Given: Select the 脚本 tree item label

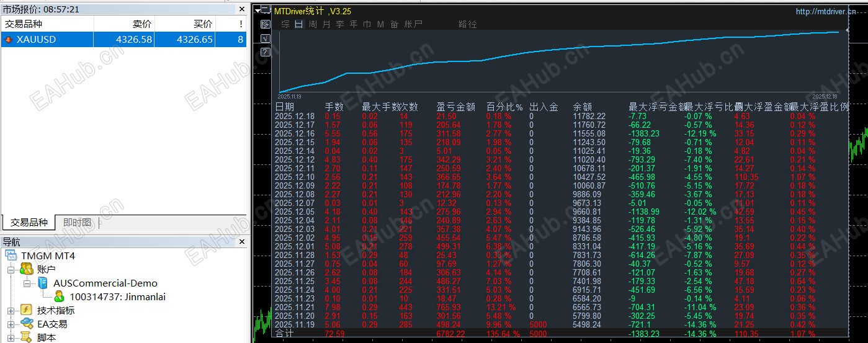Looking at the screenshot, I should [x=46, y=337].
